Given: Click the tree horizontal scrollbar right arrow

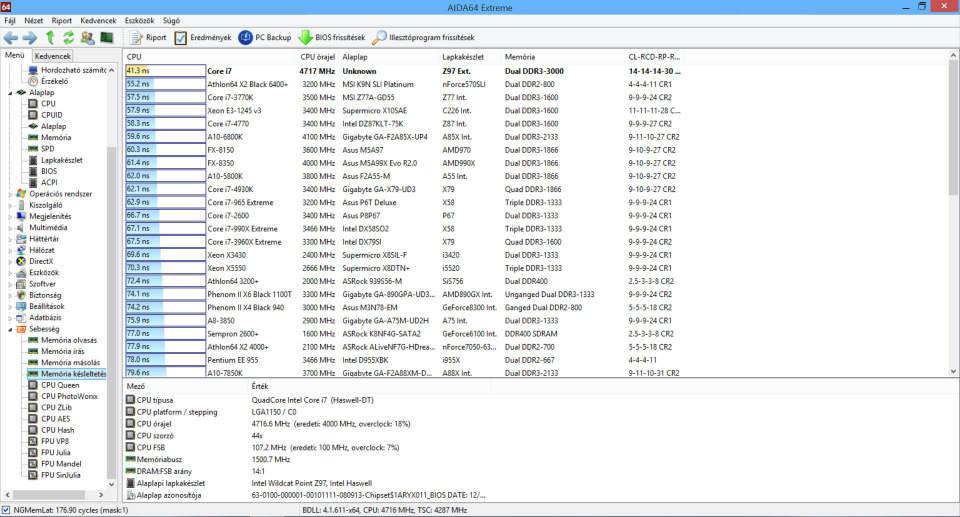Looking at the screenshot, I should click(101, 494).
